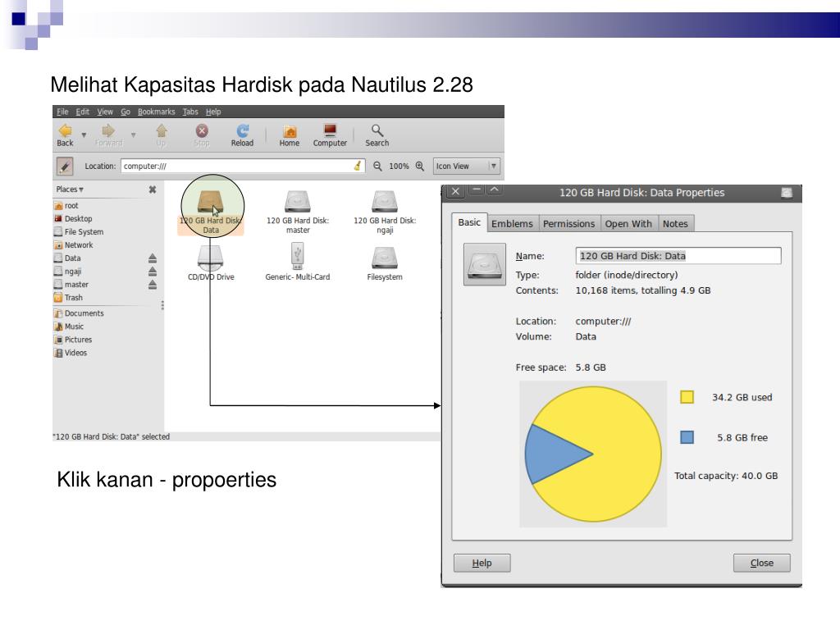The image size is (840, 630).
Task: Go back with the Back arrow
Action: 65,135
